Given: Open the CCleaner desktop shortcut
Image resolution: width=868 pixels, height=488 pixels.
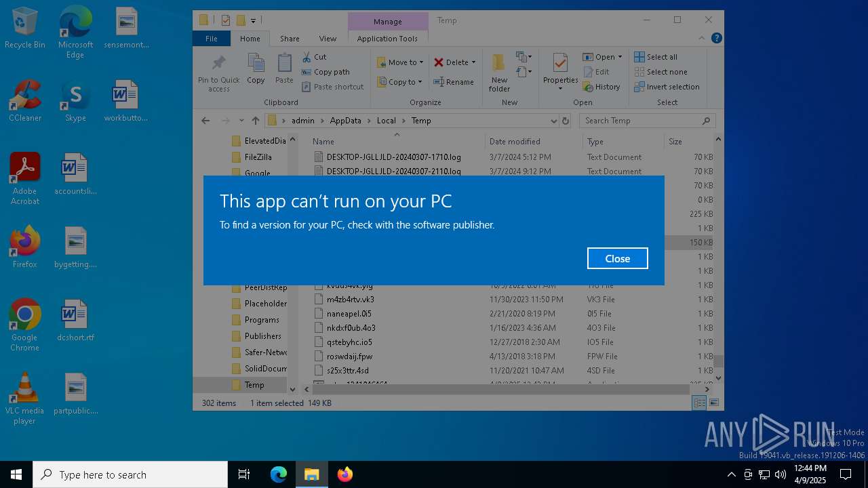Looking at the screenshot, I should tap(25, 101).
